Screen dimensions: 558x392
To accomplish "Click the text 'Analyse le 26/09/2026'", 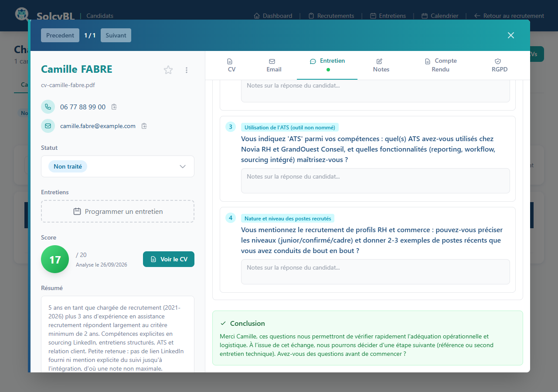I will tap(102, 264).
